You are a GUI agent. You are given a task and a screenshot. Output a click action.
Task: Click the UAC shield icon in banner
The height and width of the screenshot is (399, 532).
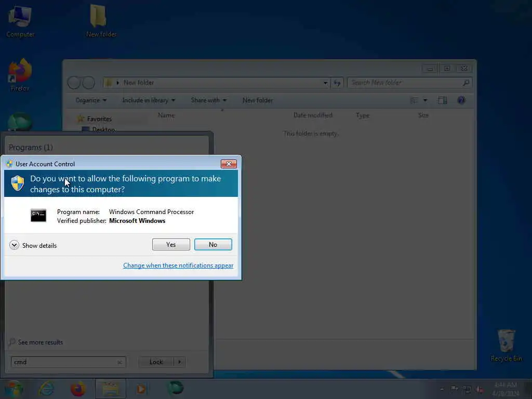(18, 183)
